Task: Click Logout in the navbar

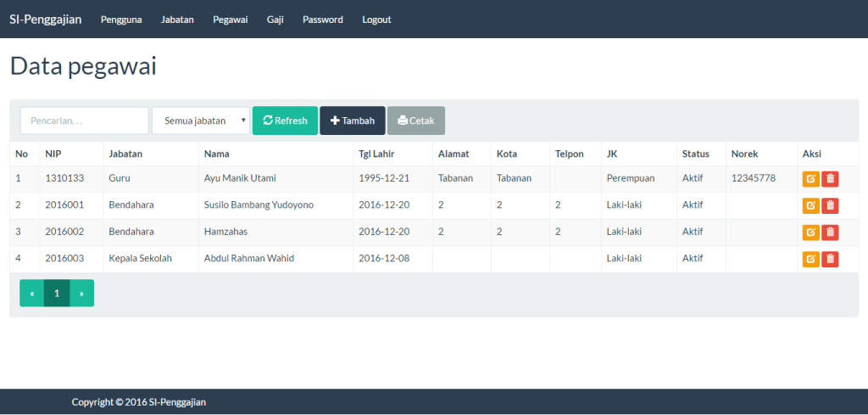Action: click(376, 20)
